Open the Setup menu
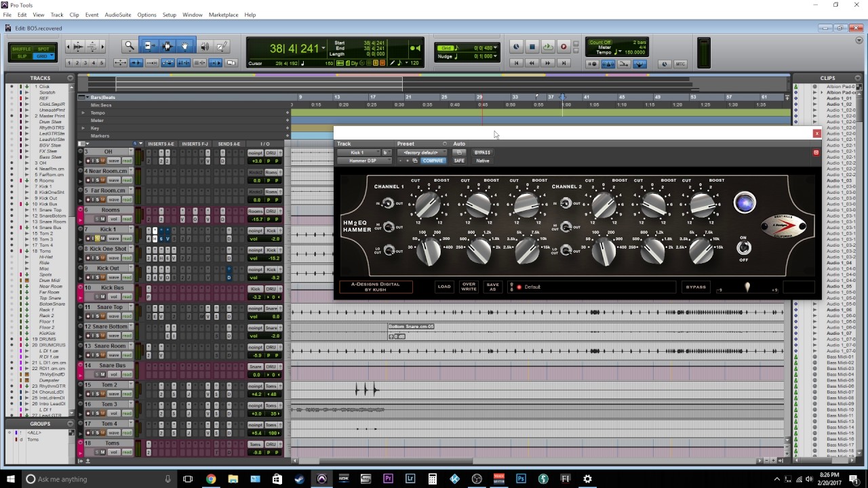This screenshot has width=868, height=488. tap(169, 14)
